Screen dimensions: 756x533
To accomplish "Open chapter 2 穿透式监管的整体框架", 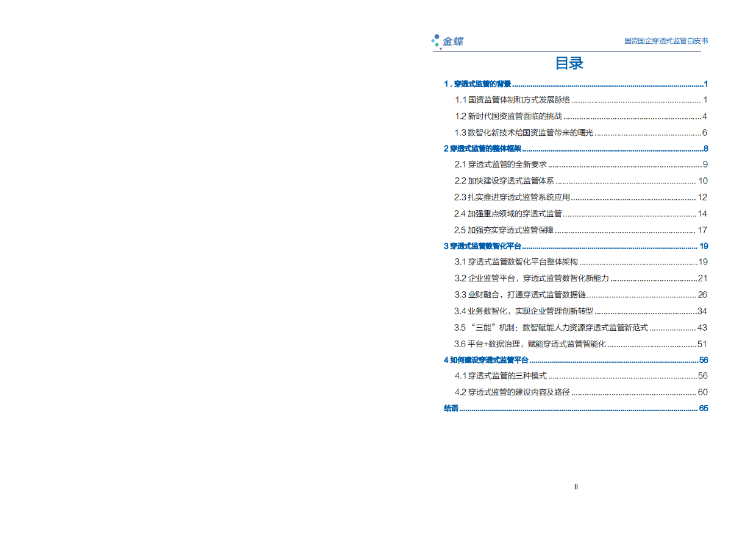I will coord(480,147).
